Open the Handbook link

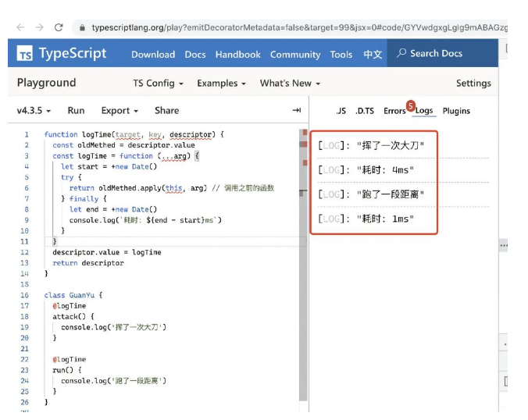click(x=237, y=55)
